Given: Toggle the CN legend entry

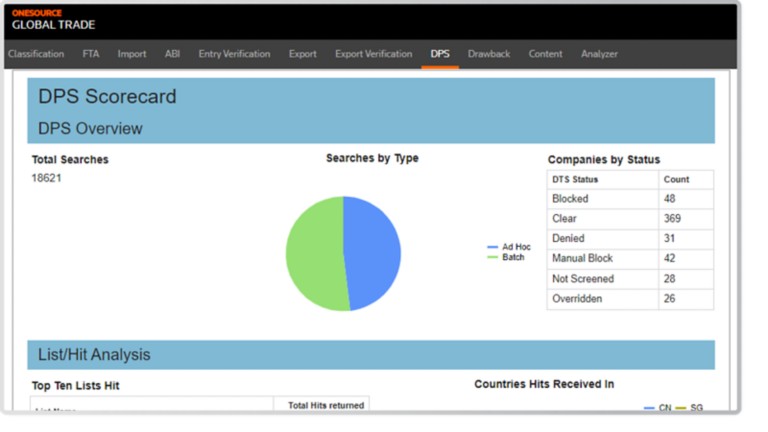Looking at the screenshot, I should pos(657,408).
